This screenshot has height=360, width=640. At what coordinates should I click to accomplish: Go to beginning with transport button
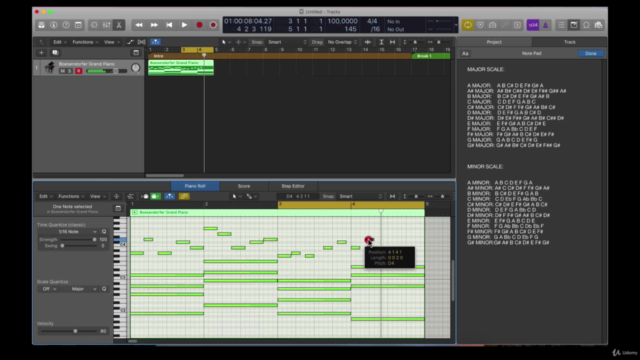coord(169,25)
